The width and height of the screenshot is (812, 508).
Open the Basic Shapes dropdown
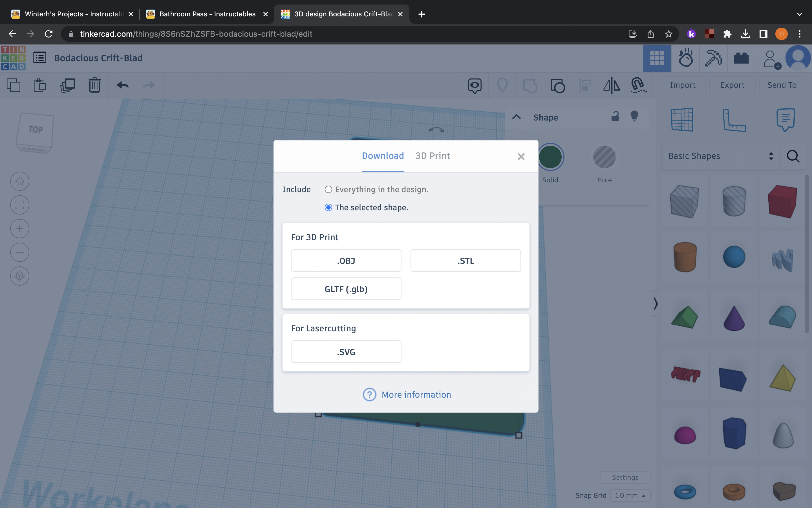(720, 156)
